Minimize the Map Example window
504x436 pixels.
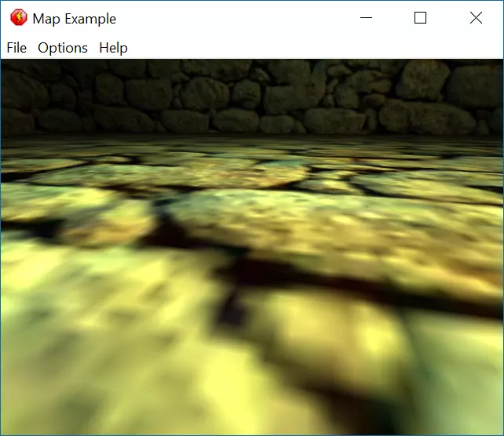[366, 18]
